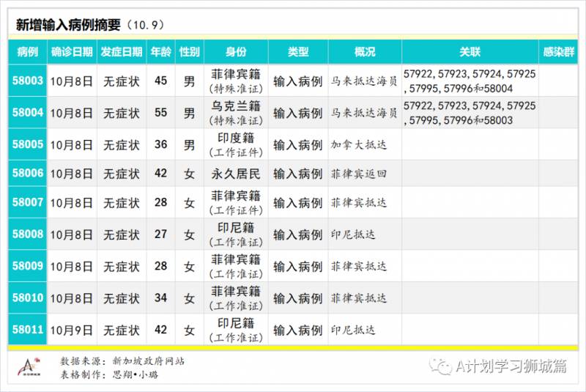586x392 pixels.
Task: Click 菲律宾籍 identity in row 58010
Action: (x=236, y=297)
